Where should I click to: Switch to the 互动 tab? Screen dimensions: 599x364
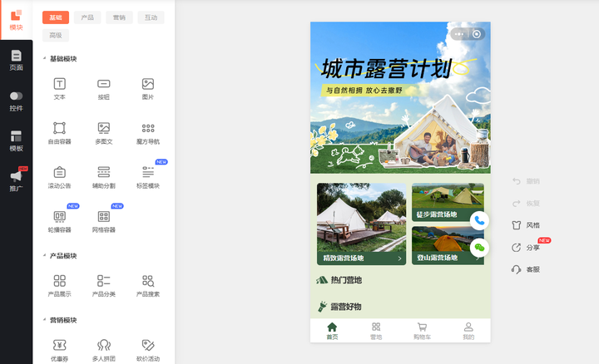[x=151, y=17]
